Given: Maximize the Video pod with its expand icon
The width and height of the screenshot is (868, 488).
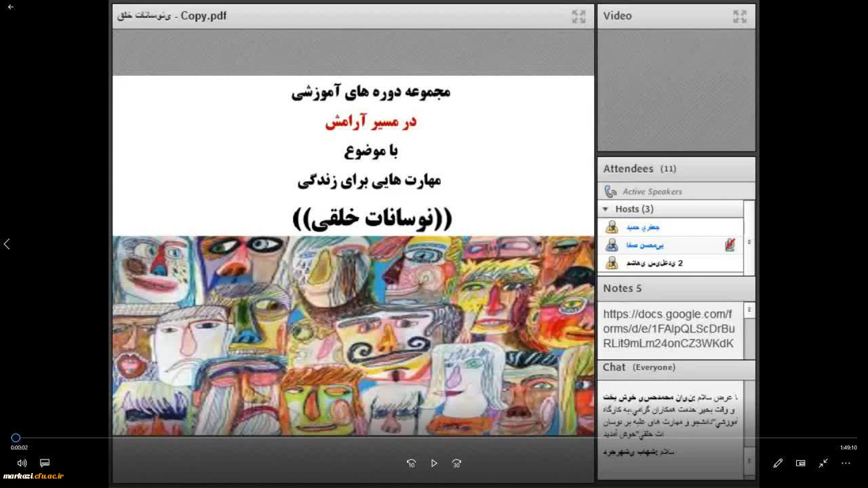Looking at the screenshot, I should [739, 16].
